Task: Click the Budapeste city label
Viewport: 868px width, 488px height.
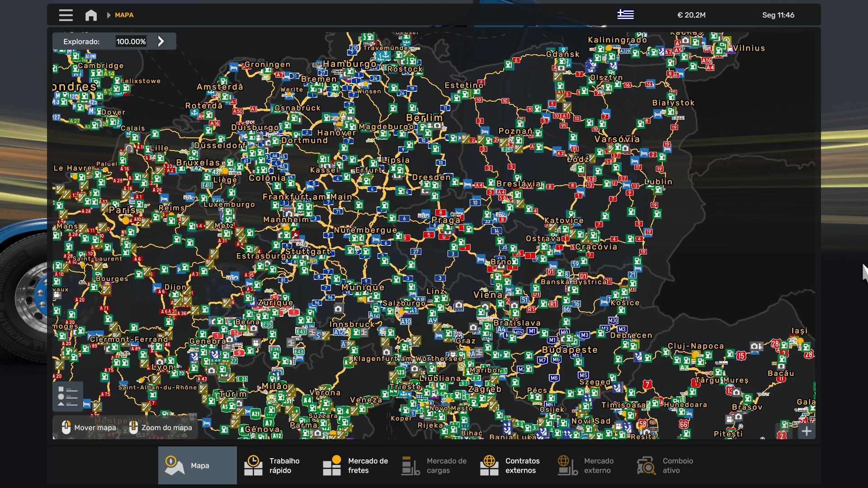Action: [570, 350]
